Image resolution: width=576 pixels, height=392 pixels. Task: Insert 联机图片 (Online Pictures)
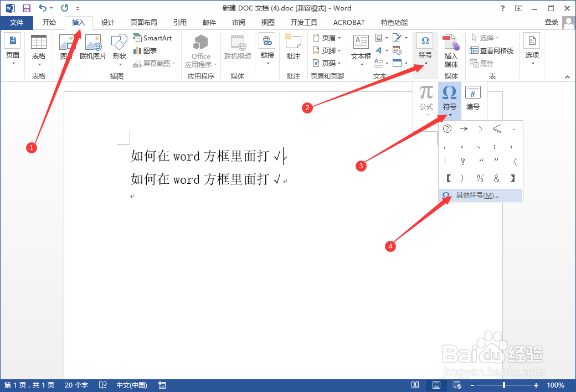coord(92,50)
